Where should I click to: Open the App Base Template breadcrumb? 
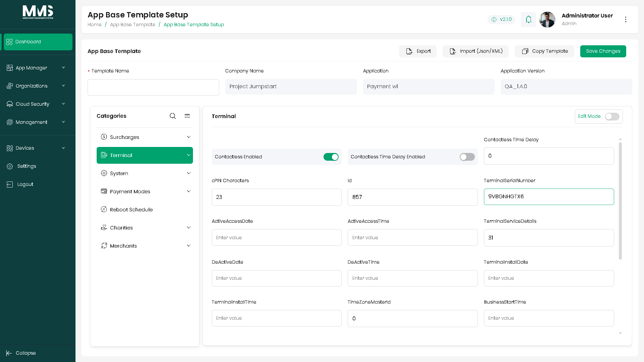click(x=133, y=24)
